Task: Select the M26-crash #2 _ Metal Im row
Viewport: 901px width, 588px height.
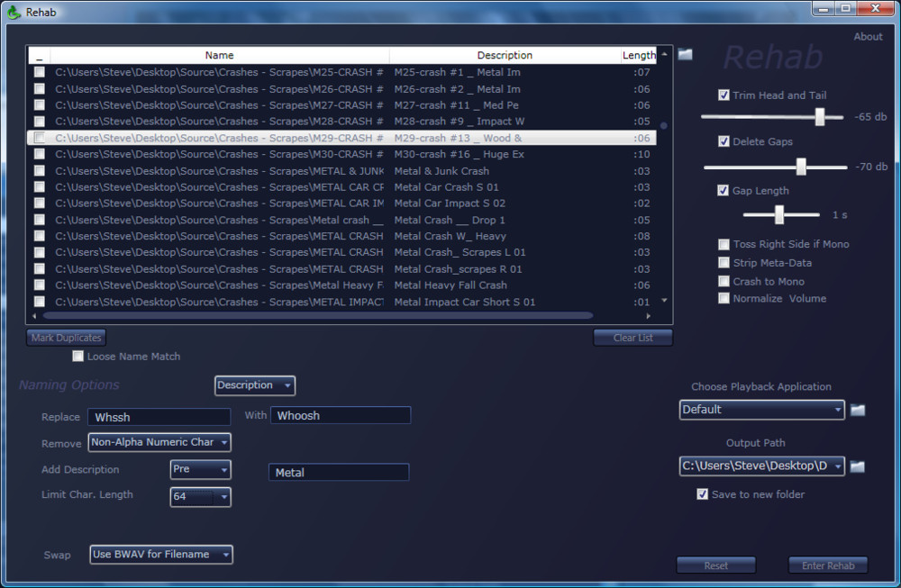Action: [341, 89]
